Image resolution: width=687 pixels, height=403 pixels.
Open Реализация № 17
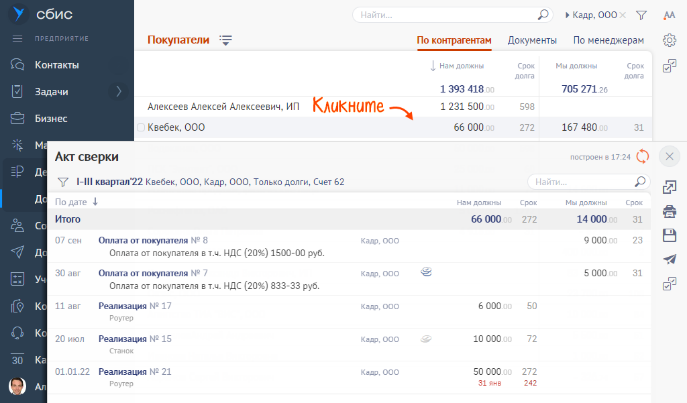pyautogui.click(x=135, y=306)
